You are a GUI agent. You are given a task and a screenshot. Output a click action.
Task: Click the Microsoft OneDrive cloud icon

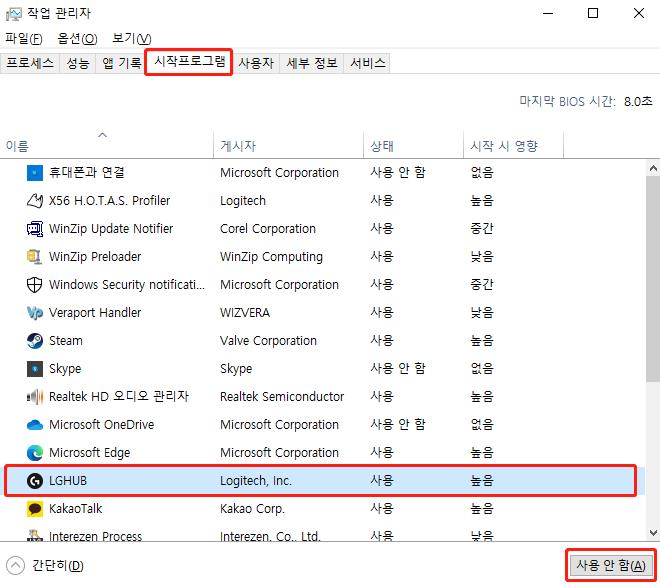pos(35,425)
